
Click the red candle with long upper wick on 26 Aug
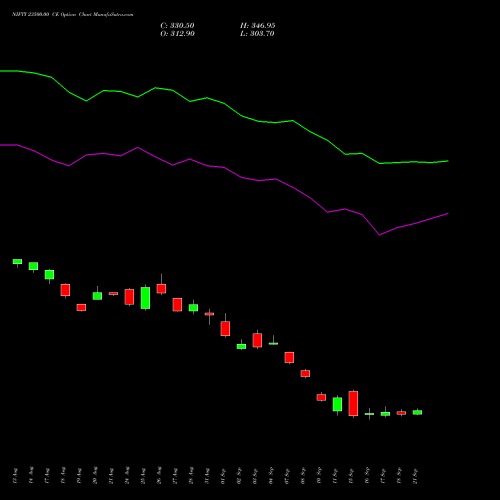point(161,288)
